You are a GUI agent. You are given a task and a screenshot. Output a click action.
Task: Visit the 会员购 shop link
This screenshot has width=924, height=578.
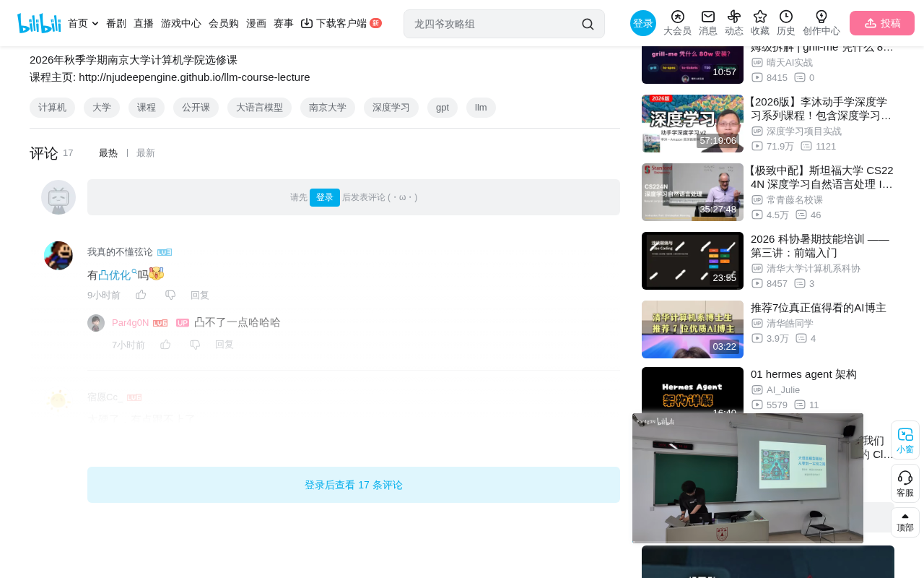[224, 23]
